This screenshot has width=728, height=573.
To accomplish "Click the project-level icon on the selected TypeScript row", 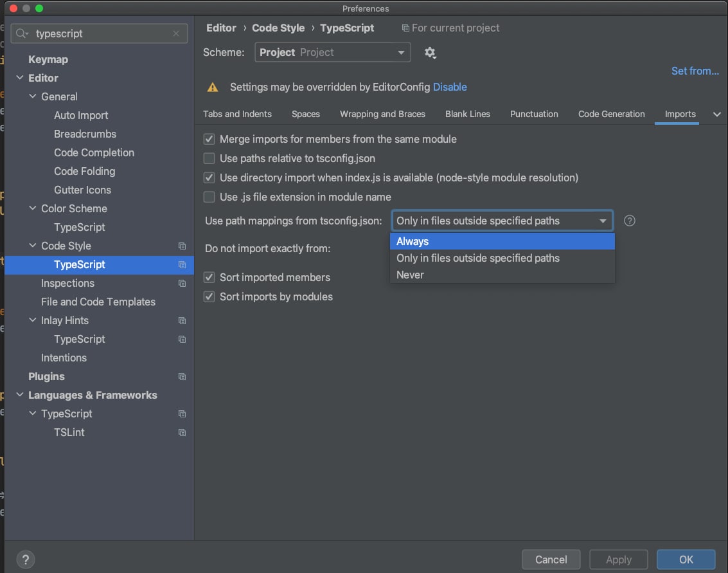I will [x=182, y=264].
